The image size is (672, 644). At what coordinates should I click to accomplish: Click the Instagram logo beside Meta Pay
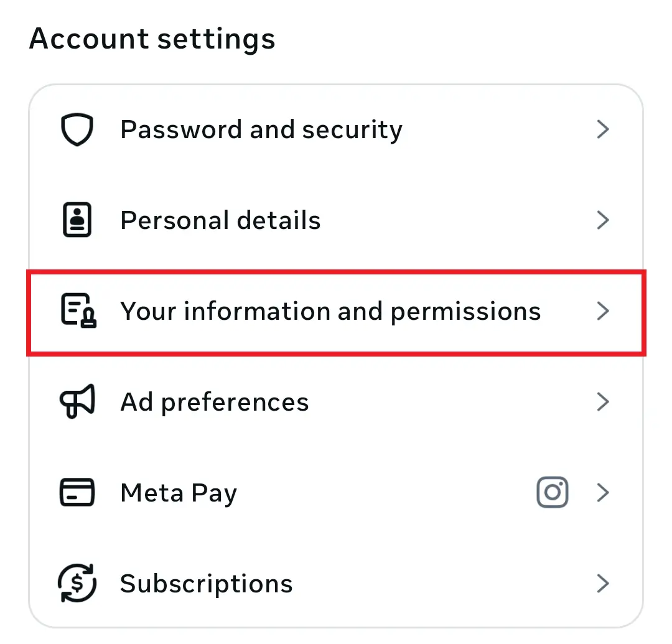553,492
